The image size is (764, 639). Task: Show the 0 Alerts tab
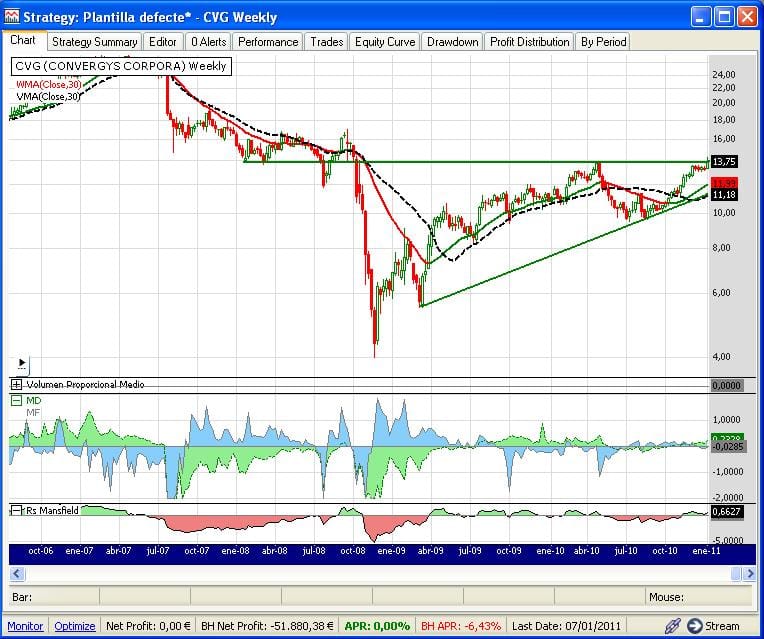(208, 42)
